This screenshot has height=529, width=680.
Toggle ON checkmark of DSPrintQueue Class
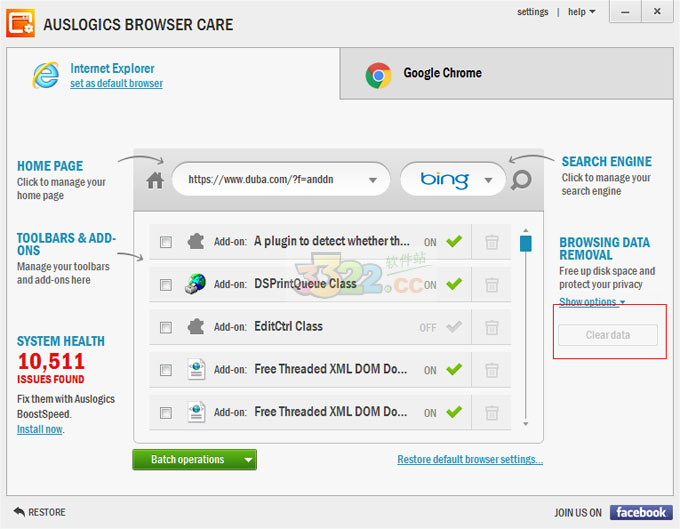[454, 284]
